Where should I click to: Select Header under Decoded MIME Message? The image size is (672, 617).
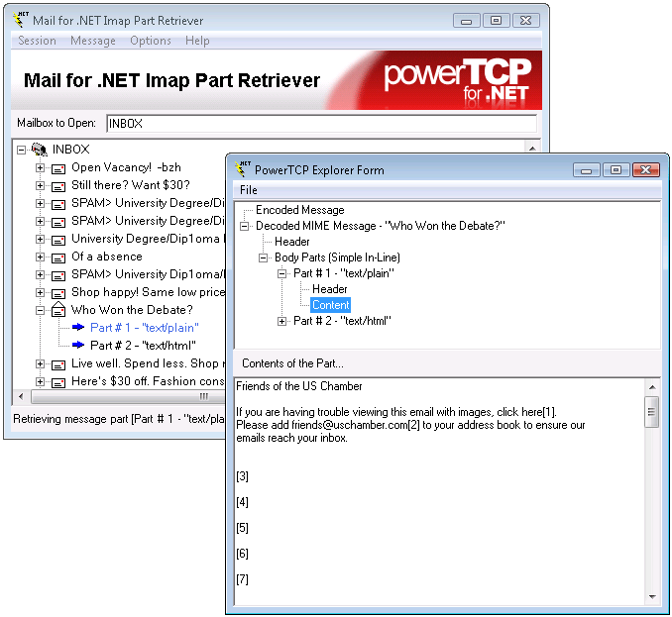[x=291, y=242]
